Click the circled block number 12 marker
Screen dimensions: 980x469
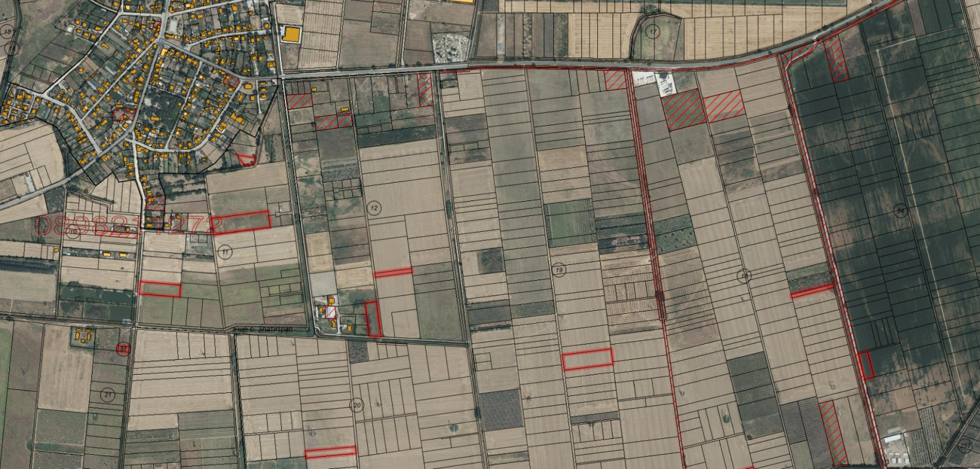374,208
